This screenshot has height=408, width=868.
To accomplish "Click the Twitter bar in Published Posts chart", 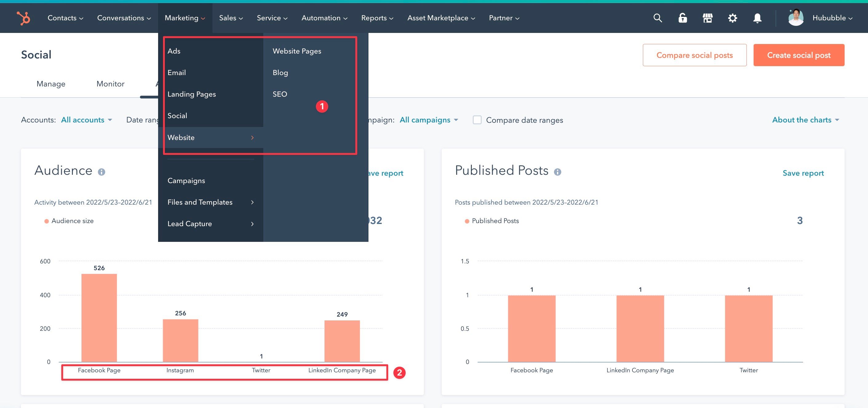I will pos(748,328).
